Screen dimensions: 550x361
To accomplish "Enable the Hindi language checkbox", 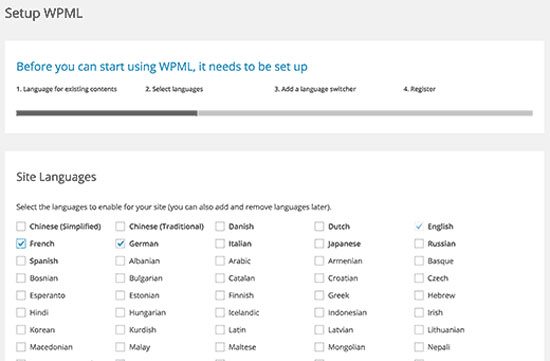I will coord(21,313).
